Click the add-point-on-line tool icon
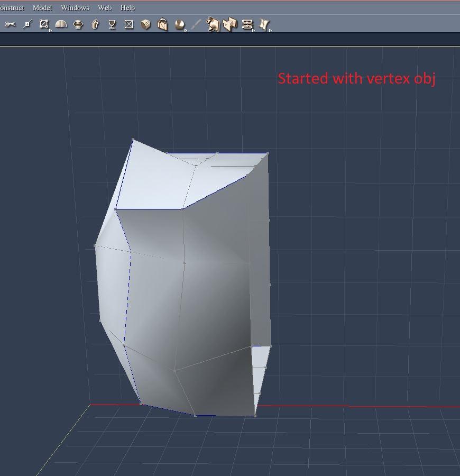The width and height of the screenshot is (460, 476). click(x=27, y=24)
